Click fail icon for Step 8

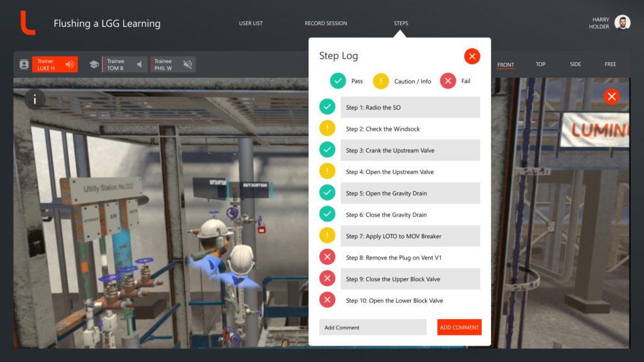pyautogui.click(x=327, y=257)
